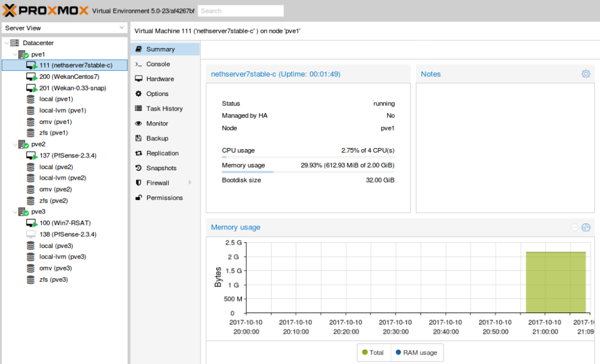Image resolution: width=600 pixels, height=364 pixels.
Task: Click the green Total color swatch
Action: pyautogui.click(x=365, y=352)
